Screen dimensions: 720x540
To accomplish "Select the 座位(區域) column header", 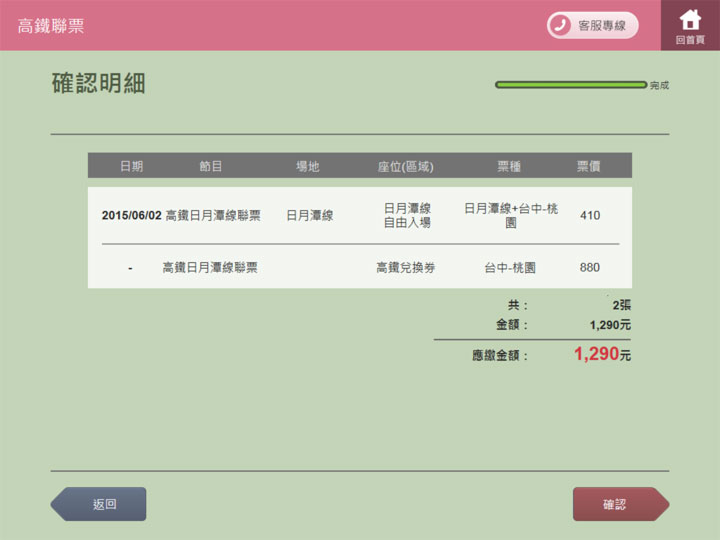I will (x=405, y=166).
